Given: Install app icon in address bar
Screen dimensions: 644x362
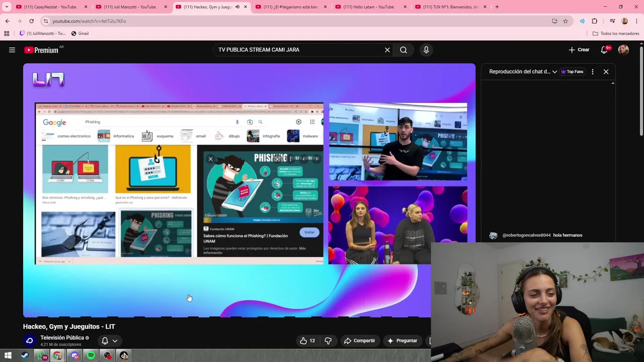Looking at the screenshot, I should tap(554, 21).
